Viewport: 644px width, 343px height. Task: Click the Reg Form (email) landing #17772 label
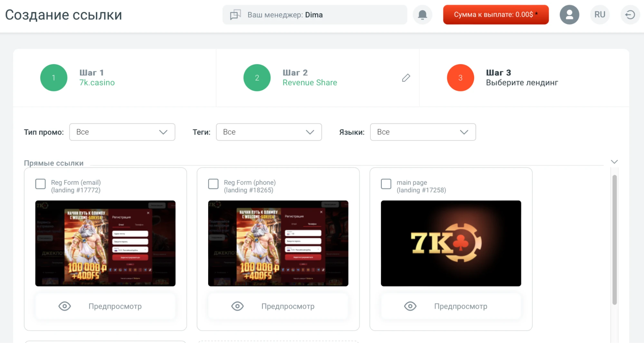tap(76, 186)
